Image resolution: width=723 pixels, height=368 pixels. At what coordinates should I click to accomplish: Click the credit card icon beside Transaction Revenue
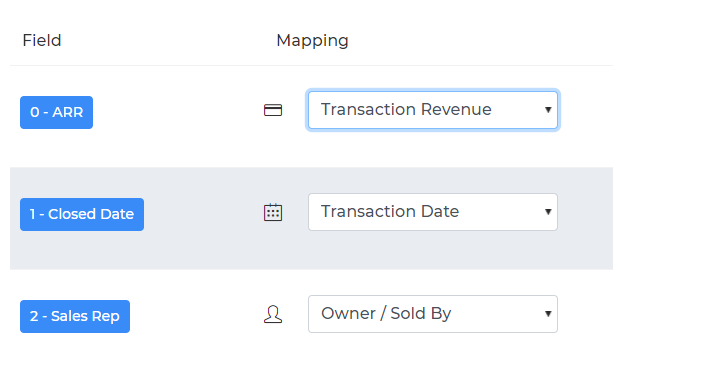click(273, 110)
